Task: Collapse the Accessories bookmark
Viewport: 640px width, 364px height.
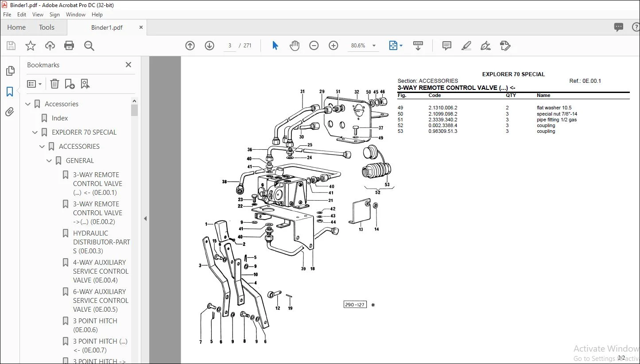Action: coord(28,104)
